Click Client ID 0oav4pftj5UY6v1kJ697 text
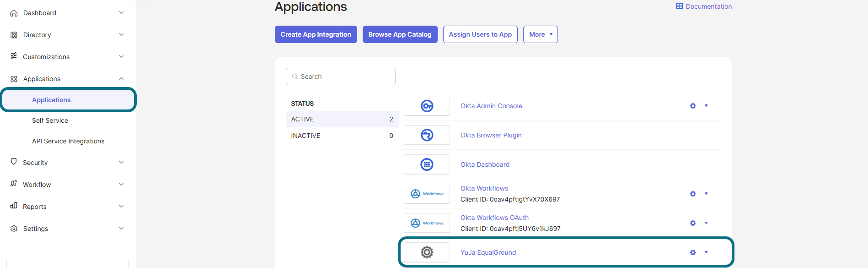This screenshot has width=868, height=268. tap(510, 229)
